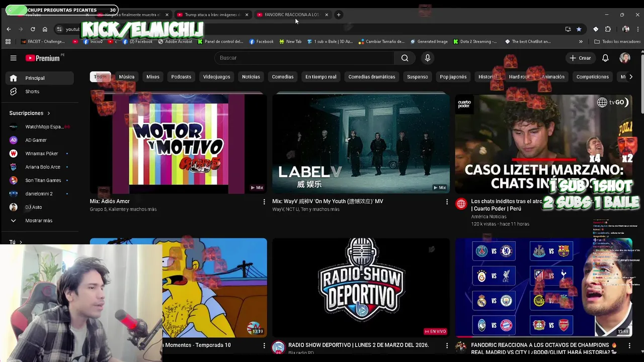Click Radio Show Deportivo channel avatar

(278, 347)
